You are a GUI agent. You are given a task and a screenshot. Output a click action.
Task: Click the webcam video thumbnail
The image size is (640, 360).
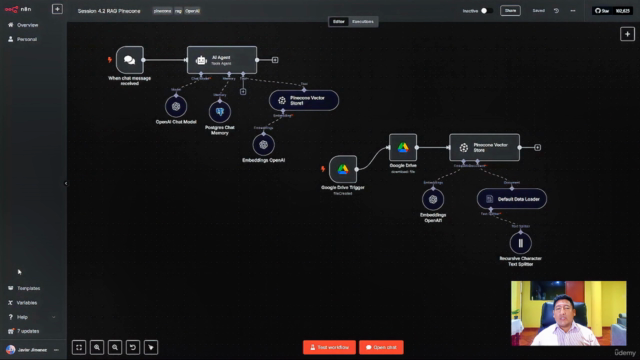[569, 313]
